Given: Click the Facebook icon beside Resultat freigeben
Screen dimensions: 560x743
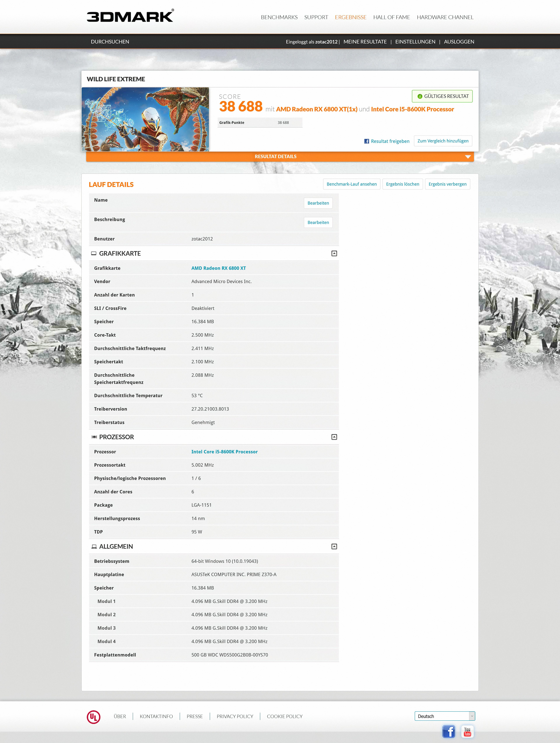Looking at the screenshot, I should [x=366, y=141].
